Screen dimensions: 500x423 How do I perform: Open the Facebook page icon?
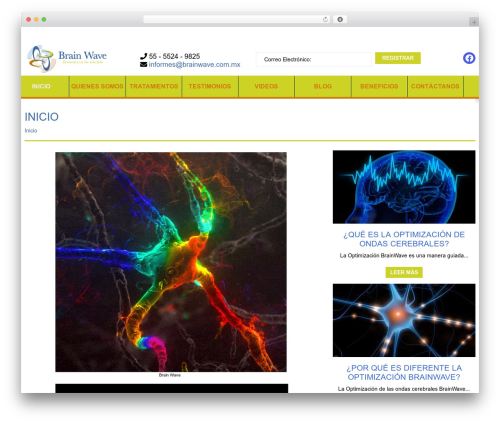click(469, 58)
